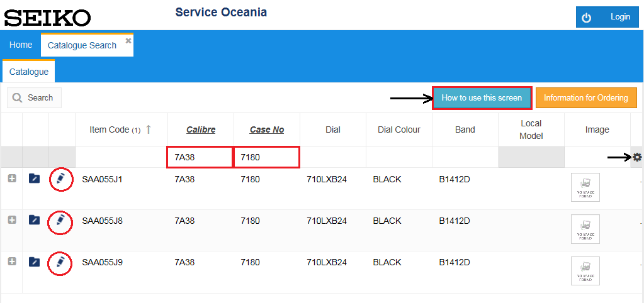This screenshot has height=303, width=644.
Task: Click the pencil edit icon for SAA055J8
Action: [60, 220]
